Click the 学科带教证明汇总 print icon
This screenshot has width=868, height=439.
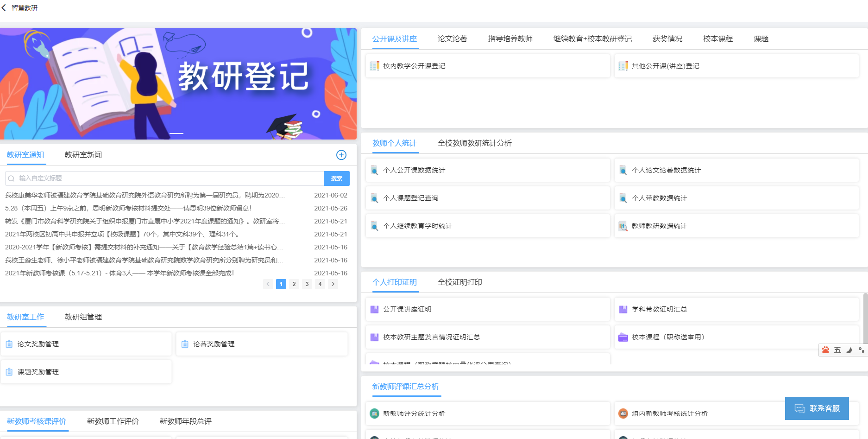pyautogui.click(x=623, y=309)
